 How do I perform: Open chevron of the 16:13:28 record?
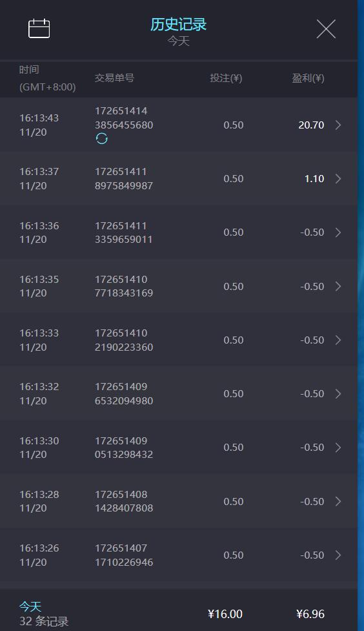click(338, 501)
